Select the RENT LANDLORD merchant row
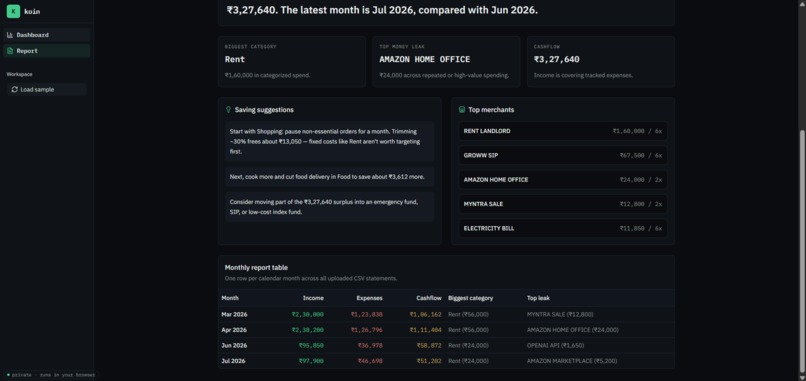This screenshot has width=806, height=381. click(563, 131)
